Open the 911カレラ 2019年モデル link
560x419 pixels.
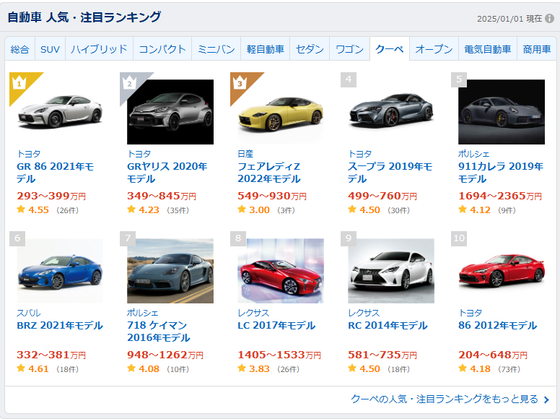(501, 173)
